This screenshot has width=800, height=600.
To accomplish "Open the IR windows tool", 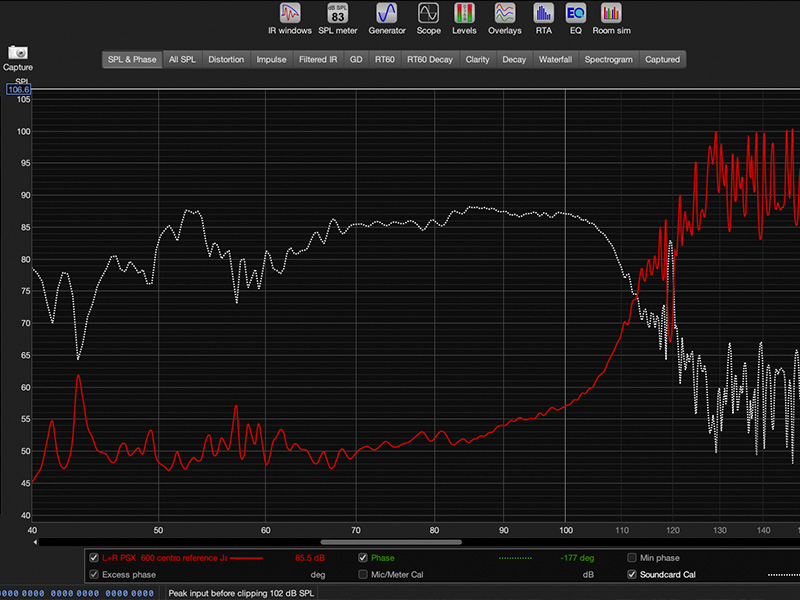I will (x=289, y=14).
